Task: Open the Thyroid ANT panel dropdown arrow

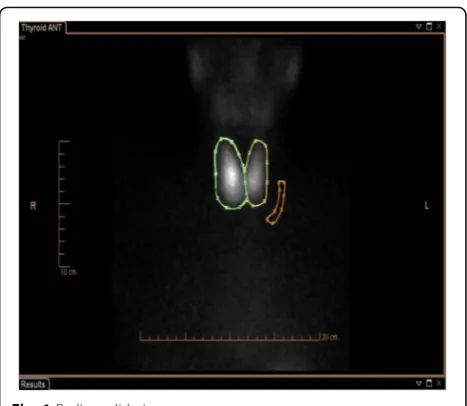Action: [419, 27]
